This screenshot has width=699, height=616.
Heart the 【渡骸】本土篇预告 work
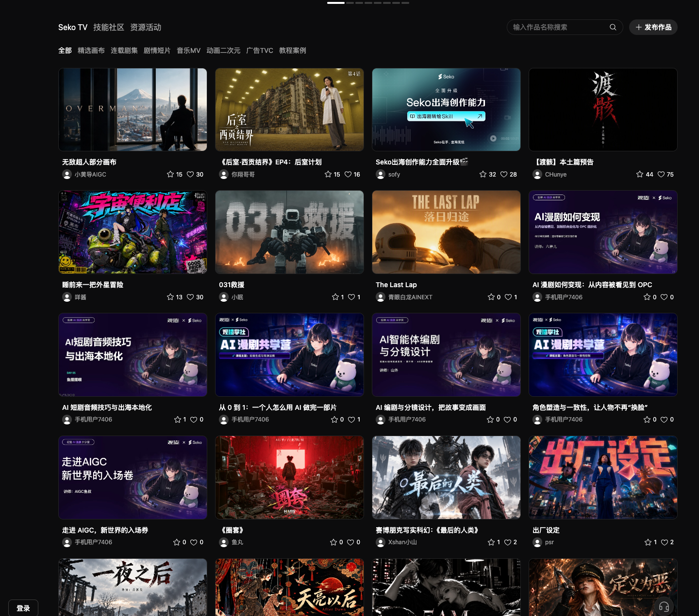point(661,174)
